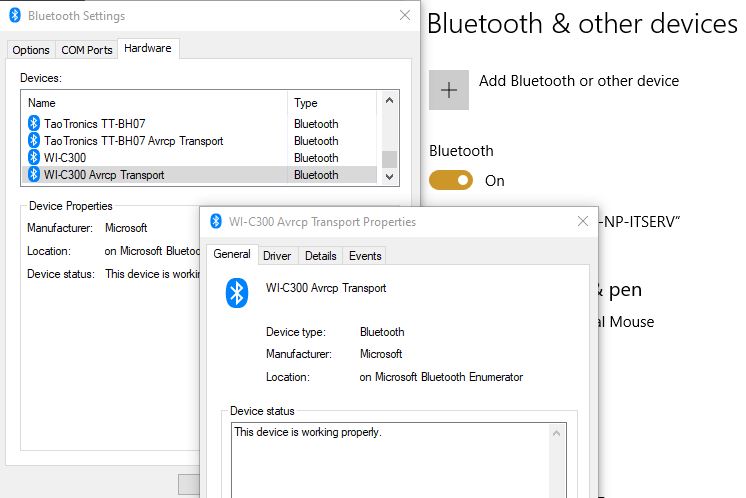Show the Events tab
The image size is (746, 498).
click(x=365, y=256)
